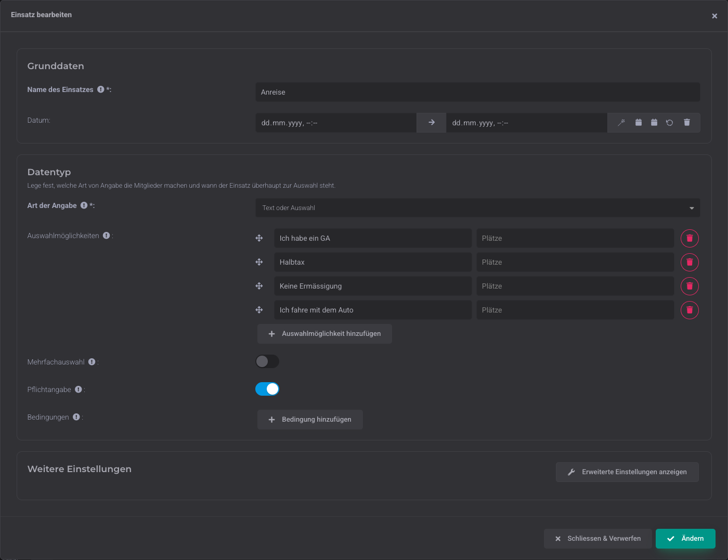
Task: Click the 'Keine Ermässigung' text field
Action: tap(373, 286)
